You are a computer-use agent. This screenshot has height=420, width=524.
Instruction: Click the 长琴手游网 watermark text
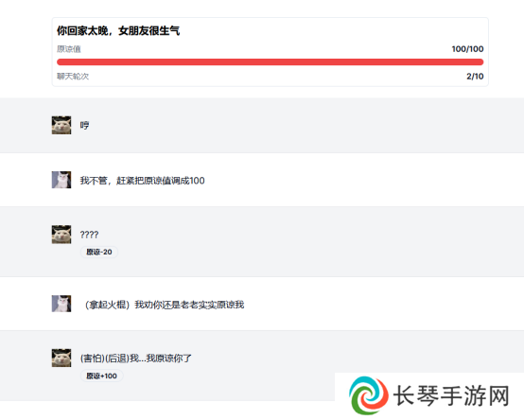point(451,396)
